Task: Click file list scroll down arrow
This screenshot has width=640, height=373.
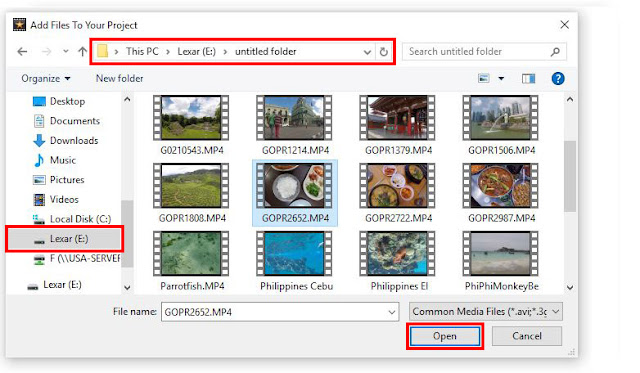Action: 570,287
